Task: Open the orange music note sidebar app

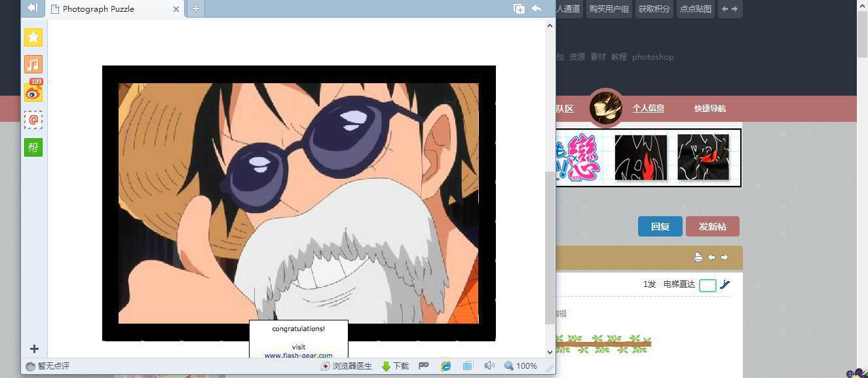Action: 33,64
